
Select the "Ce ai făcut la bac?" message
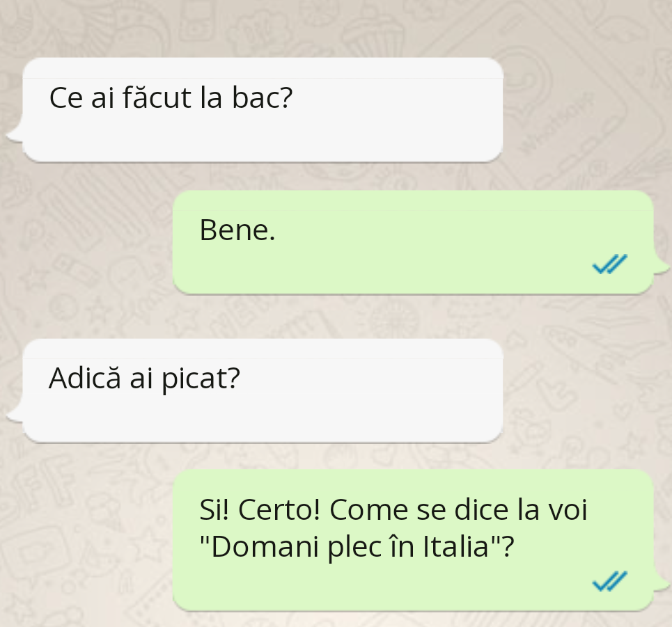click(x=263, y=110)
